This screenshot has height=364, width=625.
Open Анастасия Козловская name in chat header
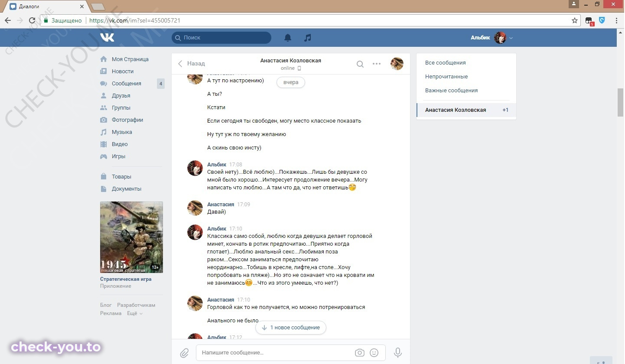291,61
